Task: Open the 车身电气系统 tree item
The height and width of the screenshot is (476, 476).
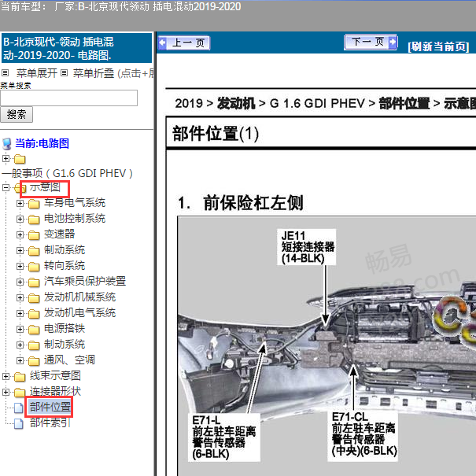Action: (75, 203)
